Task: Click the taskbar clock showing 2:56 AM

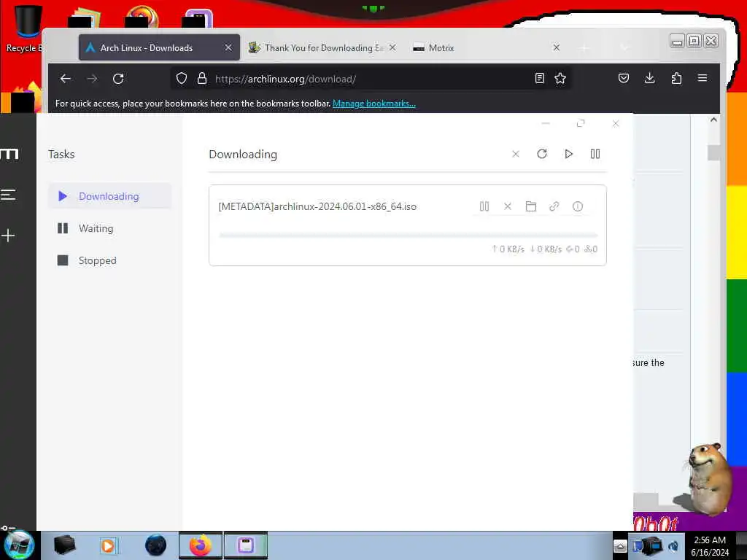Action: click(x=710, y=546)
